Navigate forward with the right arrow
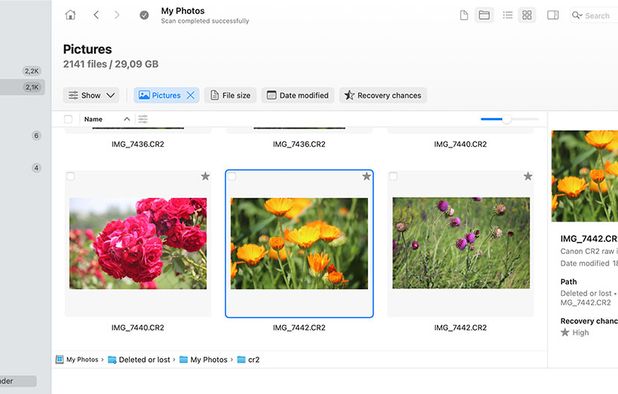618x394 pixels. click(x=117, y=15)
